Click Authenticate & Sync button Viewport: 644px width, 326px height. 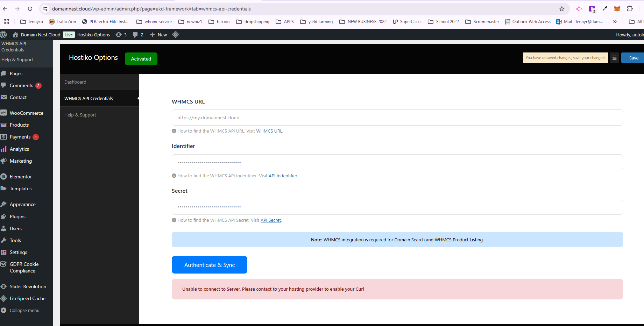(210, 265)
